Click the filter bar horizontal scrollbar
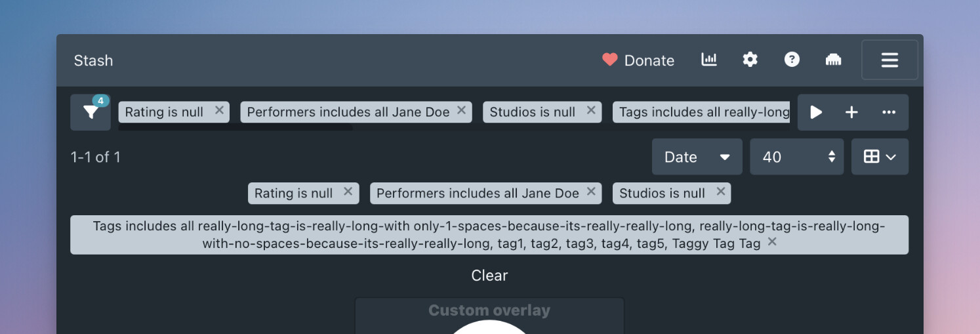This screenshot has width=980, height=334. [235, 127]
